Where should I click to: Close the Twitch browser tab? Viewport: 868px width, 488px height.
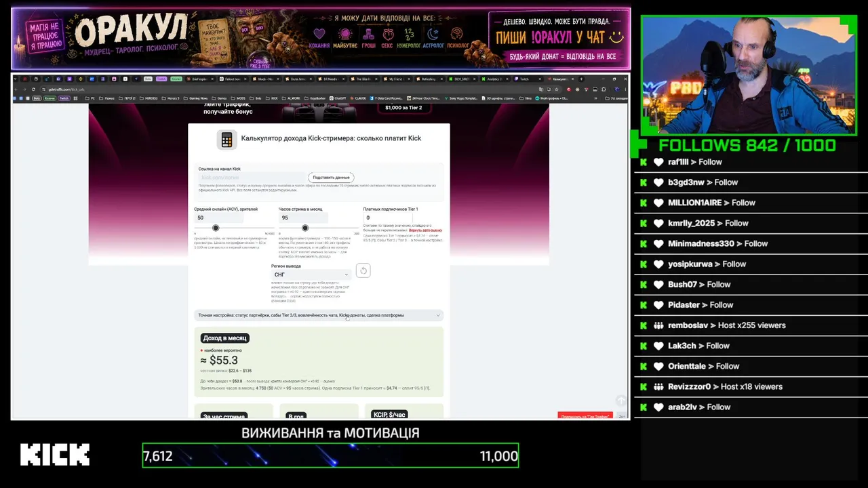tap(541, 79)
